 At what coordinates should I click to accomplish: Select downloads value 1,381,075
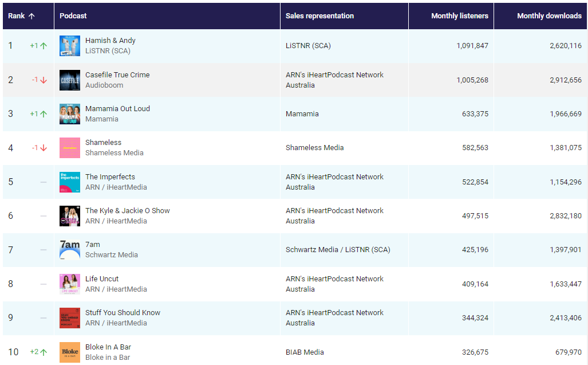click(x=566, y=148)
